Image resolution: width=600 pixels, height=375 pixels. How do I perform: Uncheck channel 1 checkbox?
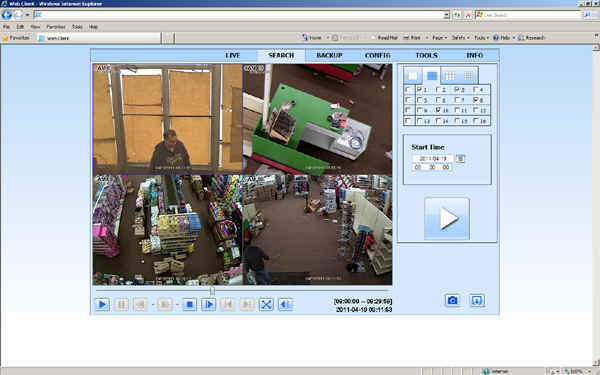[419, 89]
